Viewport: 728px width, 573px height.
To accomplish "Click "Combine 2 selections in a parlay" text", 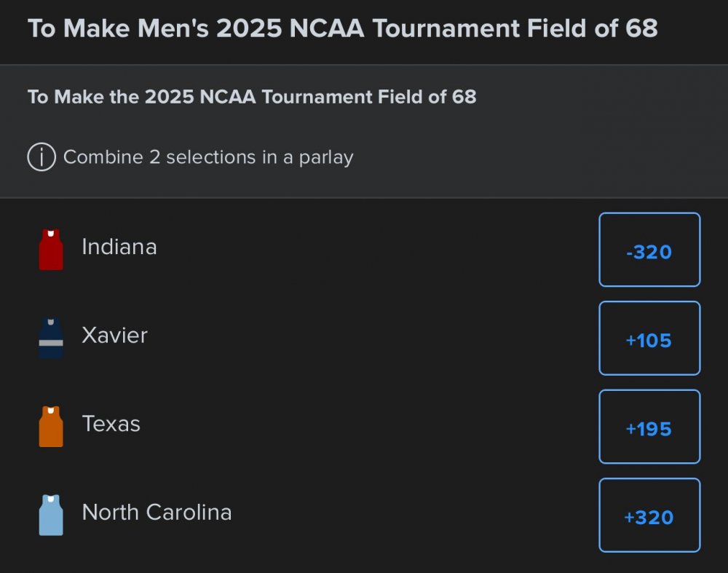I will [x=208, y=157].
